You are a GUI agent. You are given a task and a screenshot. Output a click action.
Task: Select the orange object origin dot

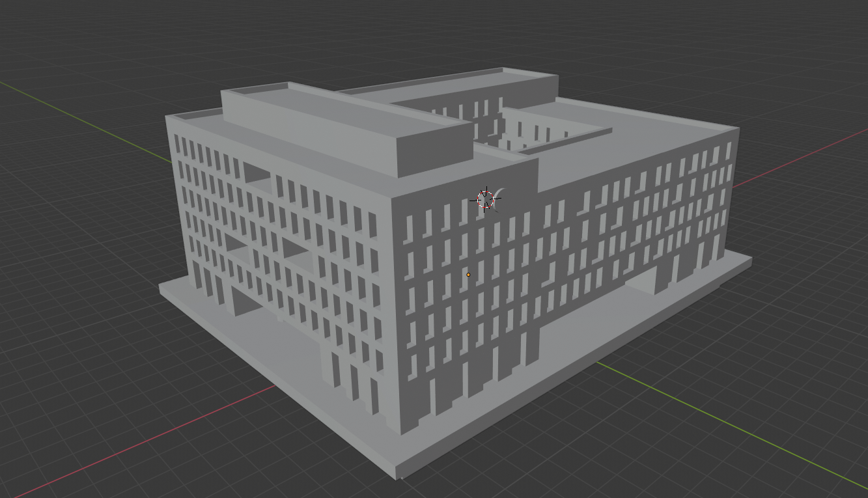coord(468,275)
